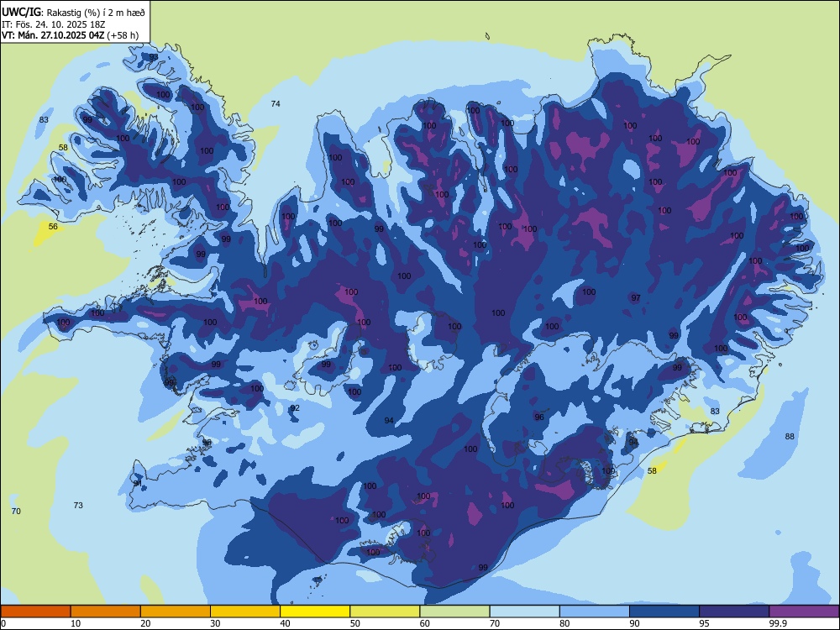Click the legend label '0'
This screenshot has height=630, width=840.
click(3, 623)
